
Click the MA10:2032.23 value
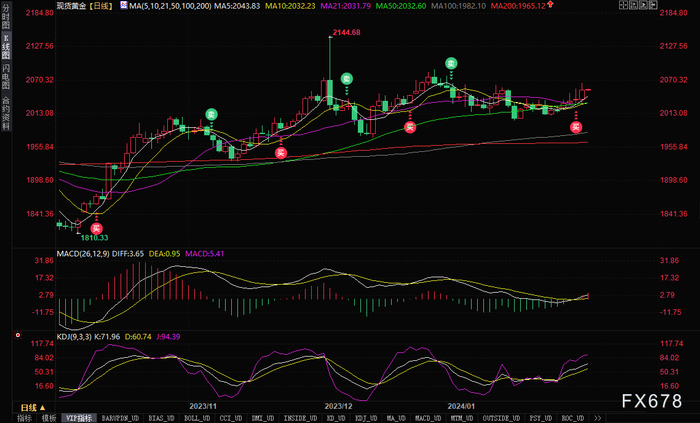pyautogui.click(x=290, y=6)
